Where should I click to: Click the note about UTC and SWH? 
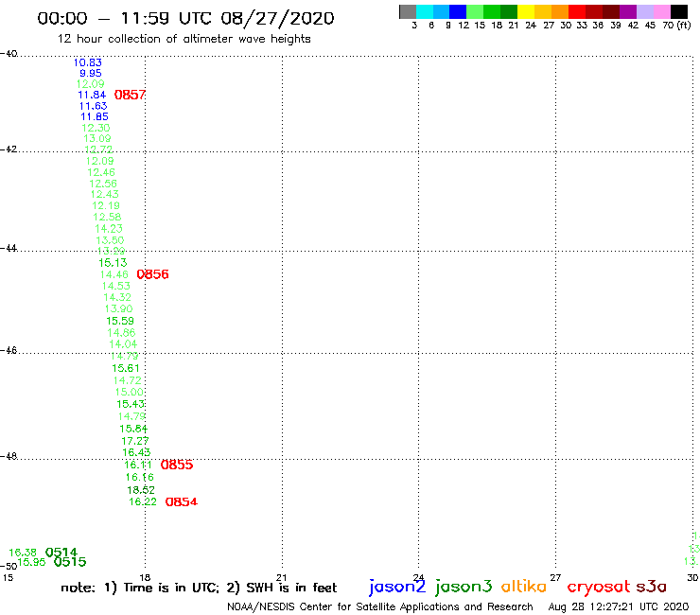point(199,588)
